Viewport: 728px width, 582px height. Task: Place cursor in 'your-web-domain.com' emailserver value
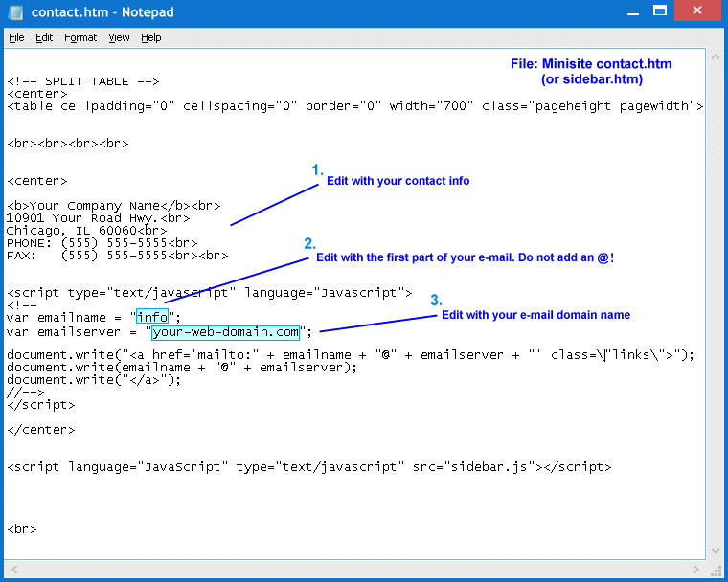pyautogui.click(x=226, y=332)
